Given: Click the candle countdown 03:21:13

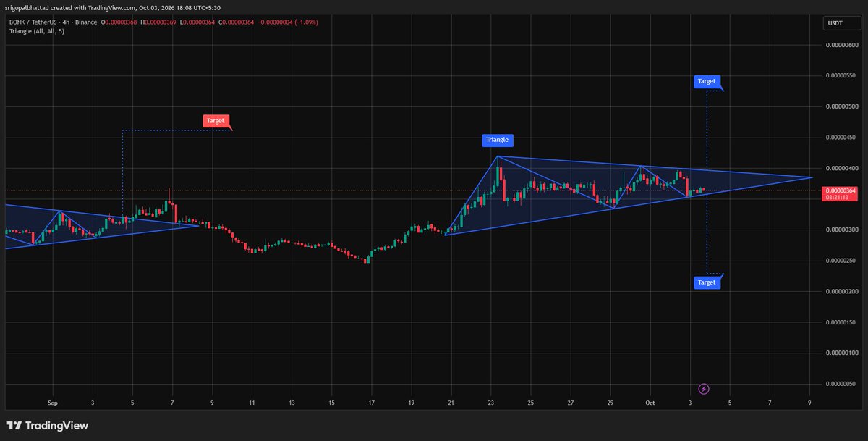Looking at the screenshot, I should click(839, 197).
